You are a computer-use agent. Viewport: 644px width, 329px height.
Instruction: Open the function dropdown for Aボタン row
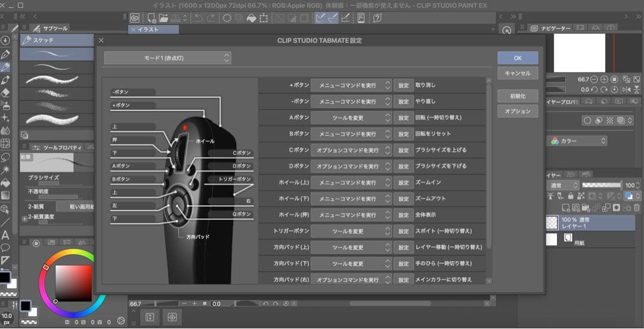pyautogui.click(x=351, y=118)
